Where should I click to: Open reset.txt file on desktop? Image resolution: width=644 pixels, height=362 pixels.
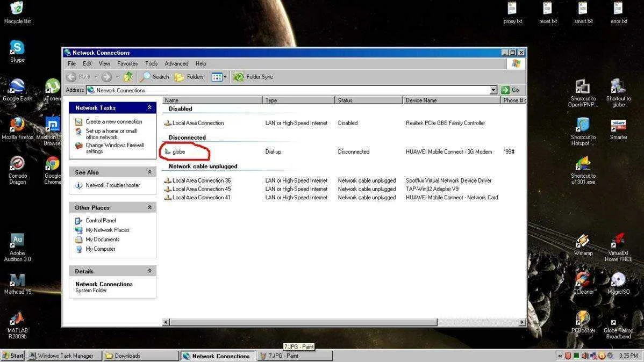548,12
